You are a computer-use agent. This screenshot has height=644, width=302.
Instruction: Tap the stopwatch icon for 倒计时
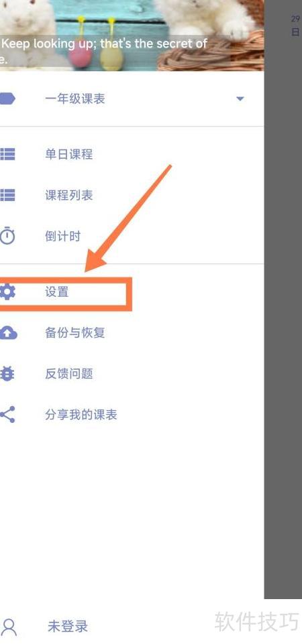(7, 236)
